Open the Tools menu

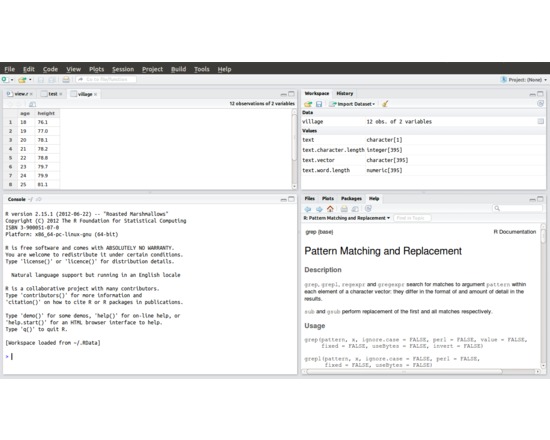[x=202, y=69]
